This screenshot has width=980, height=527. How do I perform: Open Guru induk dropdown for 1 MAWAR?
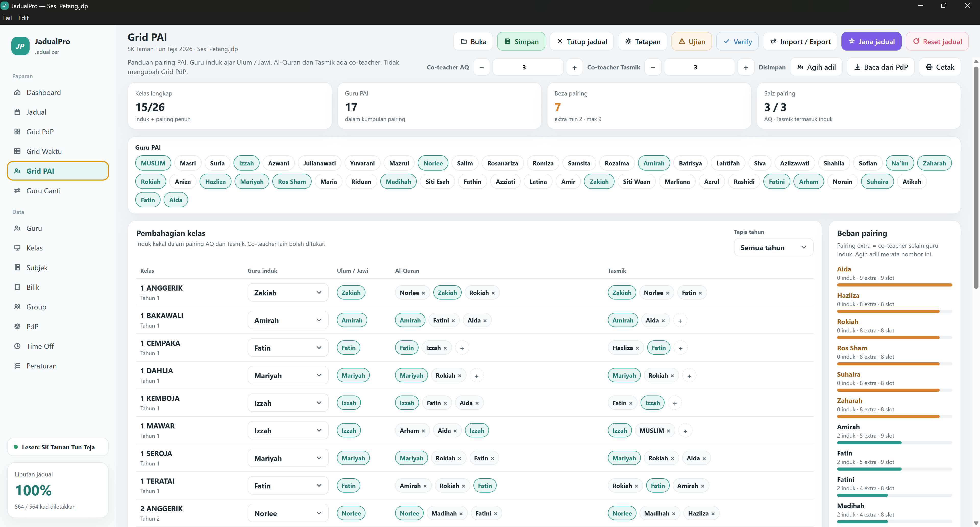(x=288, y=431)
